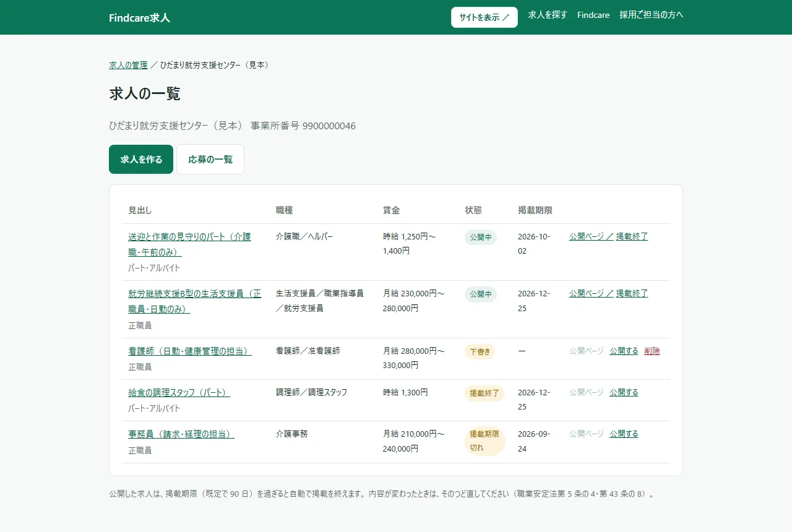Click the 2026-09-24 deadline cell
This screenshot has height=532, width=792.
click(x=534, y=441)
